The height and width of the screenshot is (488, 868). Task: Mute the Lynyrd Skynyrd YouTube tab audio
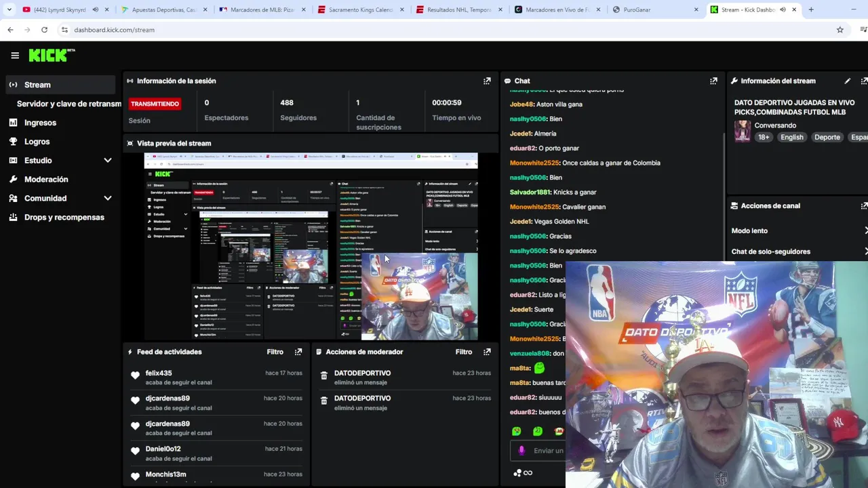(x=95, y=9)
